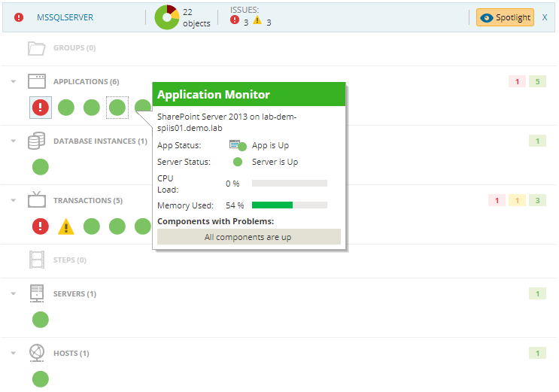This screenshot has width=559, height=392.
Task: Select the second application green circle
Action: [x=66, y=107]
